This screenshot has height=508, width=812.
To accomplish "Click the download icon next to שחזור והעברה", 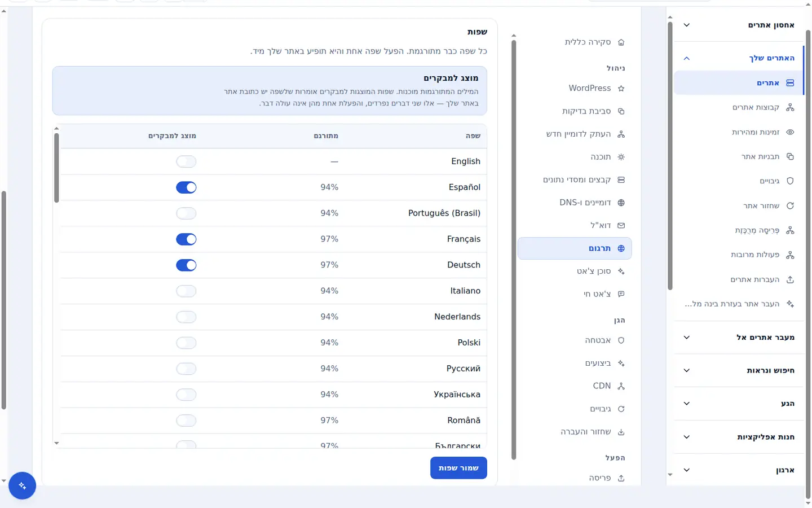I will click(621, 432).
